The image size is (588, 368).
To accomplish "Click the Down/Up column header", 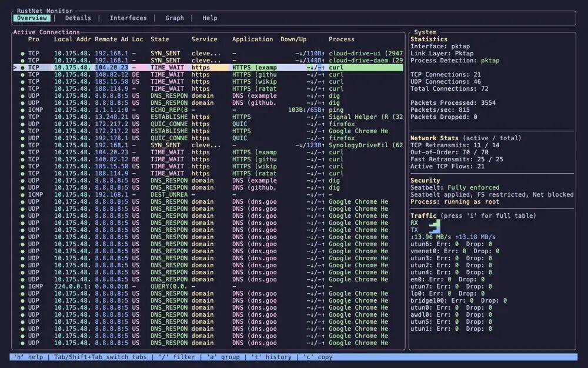I will 293,39.
